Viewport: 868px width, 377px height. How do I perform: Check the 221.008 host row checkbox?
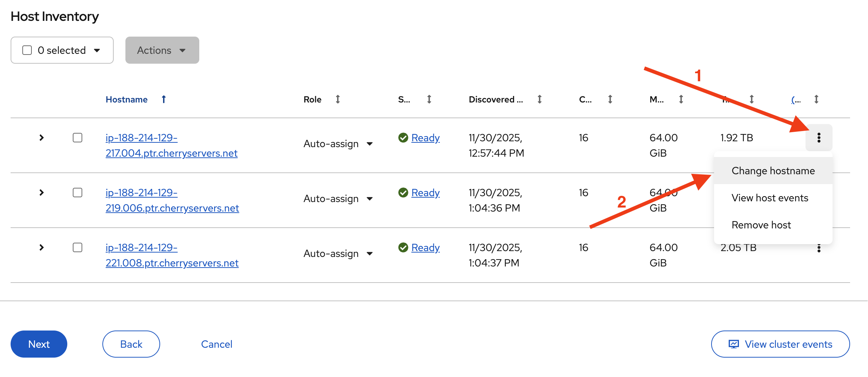pos(78,247)
